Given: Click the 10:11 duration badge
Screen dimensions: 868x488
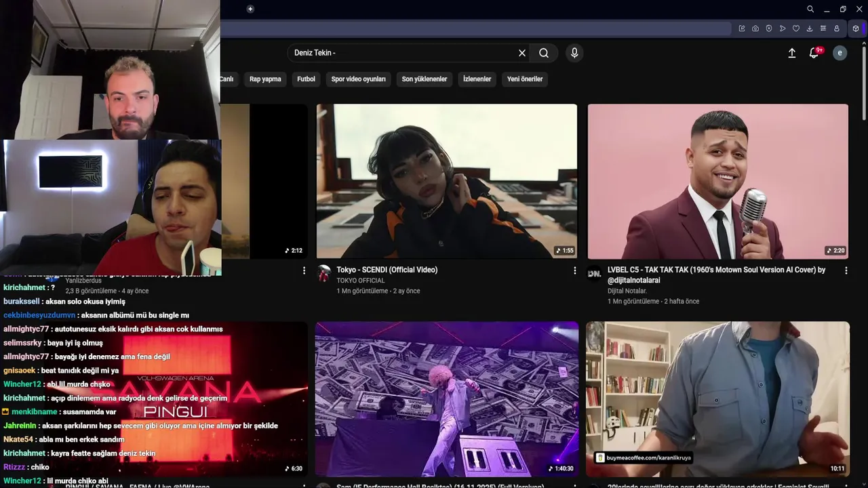Looking at the screenshot, I should (837, 468).
